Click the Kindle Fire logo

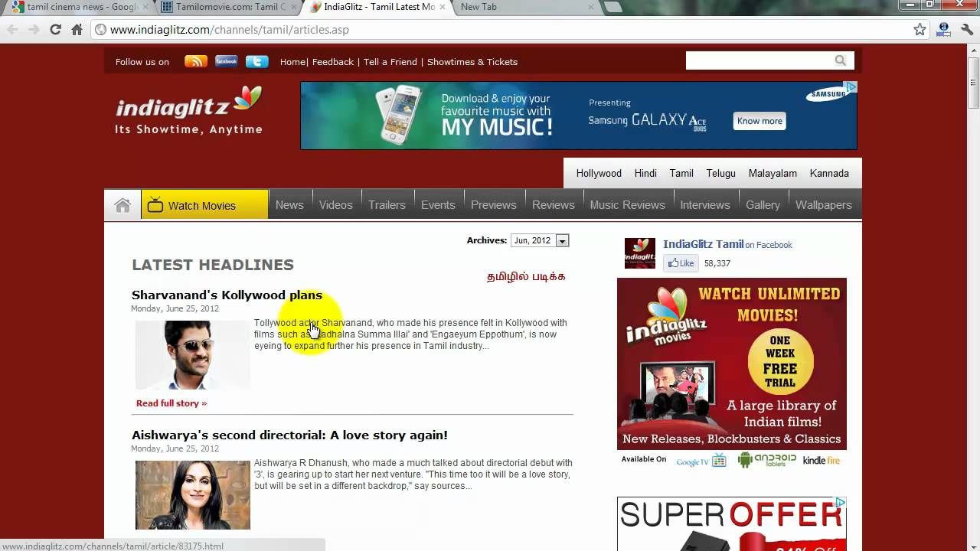click(822, 461)
